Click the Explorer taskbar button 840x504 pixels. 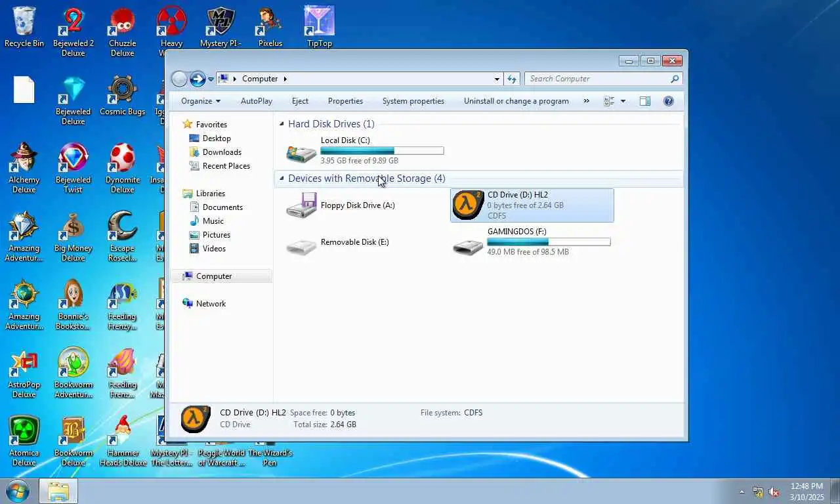point(58,491)
